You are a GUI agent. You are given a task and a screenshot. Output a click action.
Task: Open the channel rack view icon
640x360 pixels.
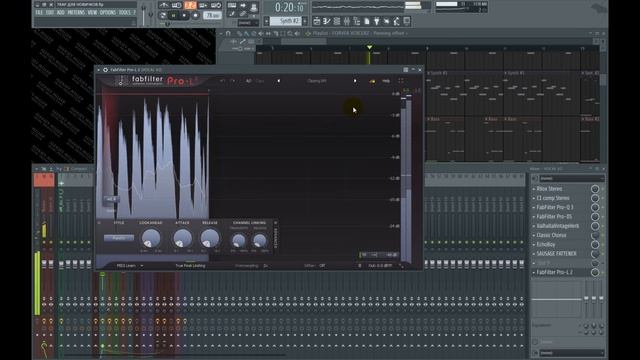pos(337,21)
